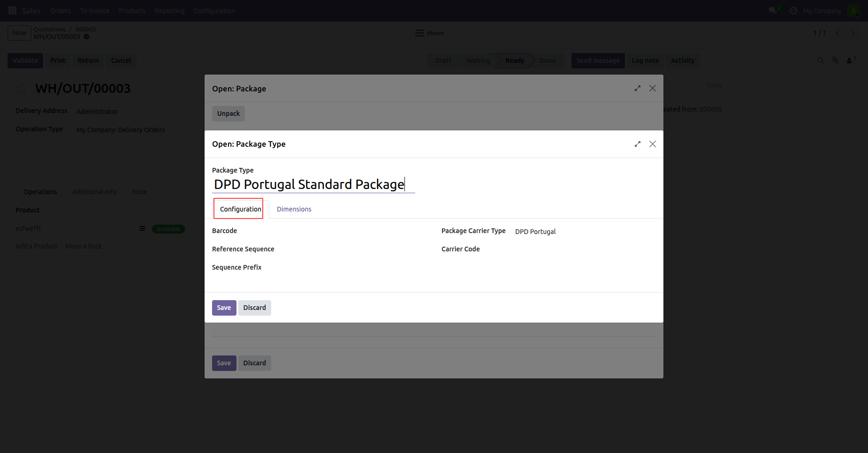The height and width of the screenshot is (453, 868).
Task: Open the My Company switcher
Action: point(822,10)
